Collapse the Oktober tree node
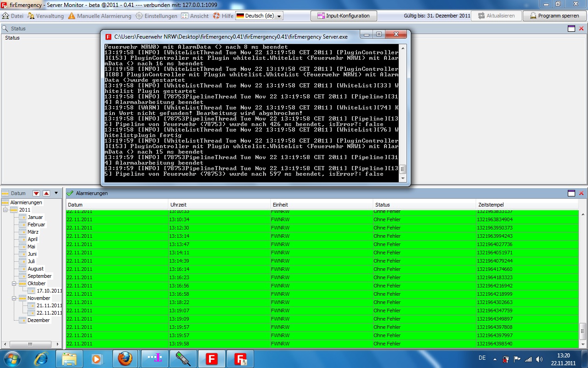 coord(14,283)
